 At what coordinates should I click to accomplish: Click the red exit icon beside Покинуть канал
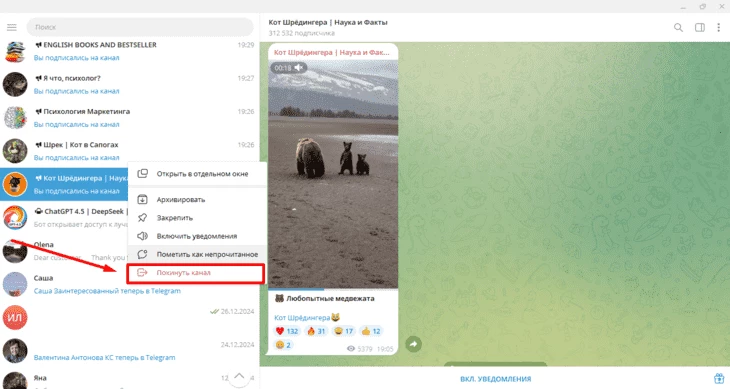pos(142,273)
